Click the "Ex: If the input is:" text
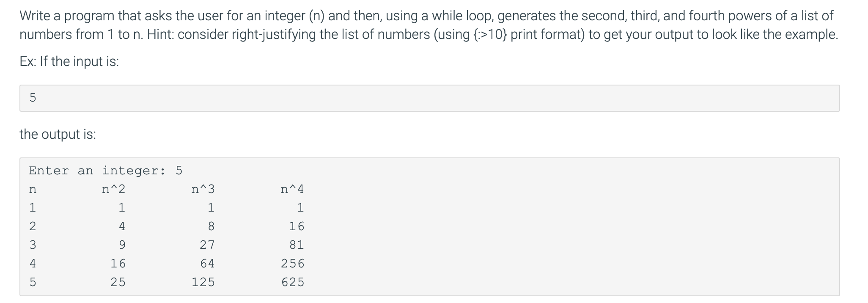The image size is (868, 303). [69, 62]
